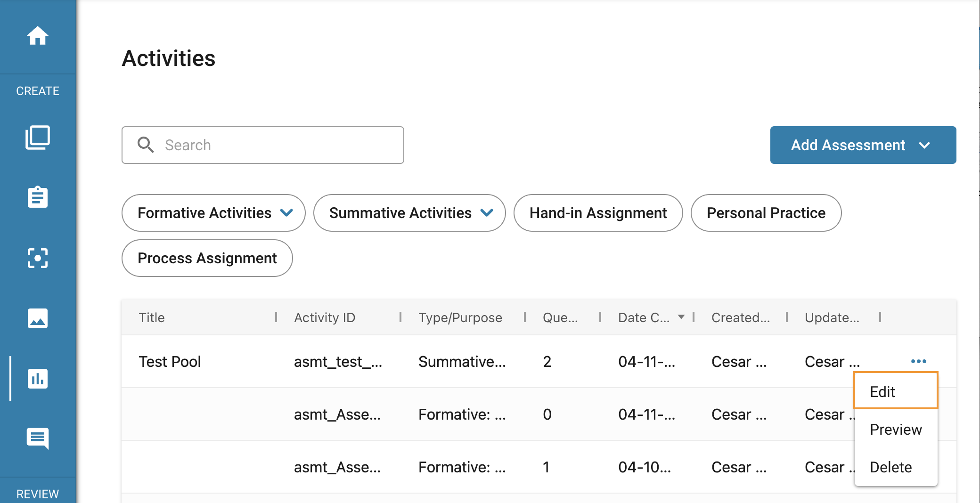The image size is (980, 503).
Task: Open the three-dots menu for Test Pool
Action: tap(919, 361)
